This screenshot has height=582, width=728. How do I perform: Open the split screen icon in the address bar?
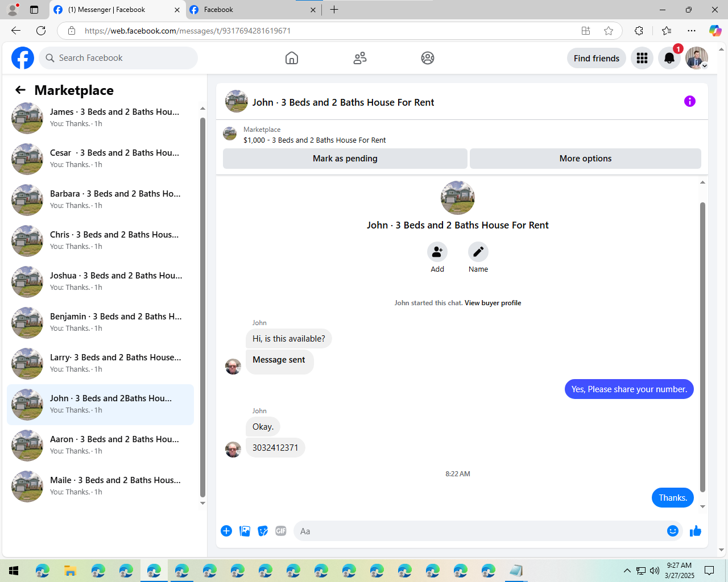pos(586,31)
